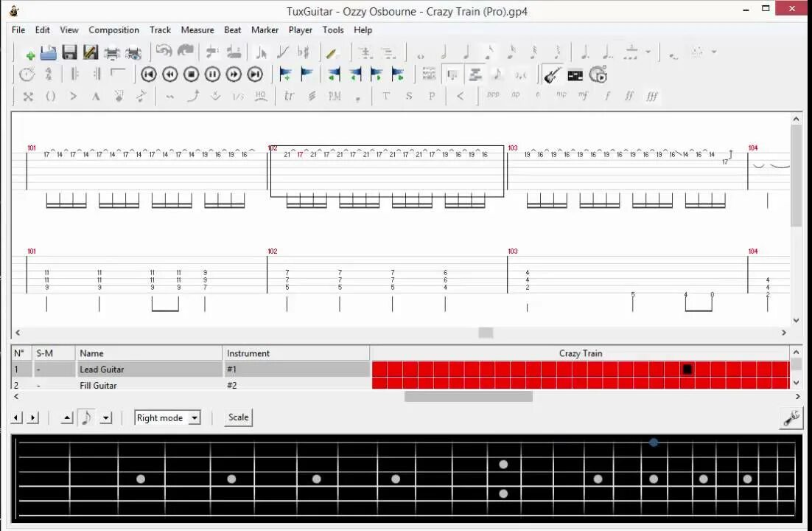Open the Tools menu
The width and height of the screenshot is (812, 531).
click(x=333, y=30)
